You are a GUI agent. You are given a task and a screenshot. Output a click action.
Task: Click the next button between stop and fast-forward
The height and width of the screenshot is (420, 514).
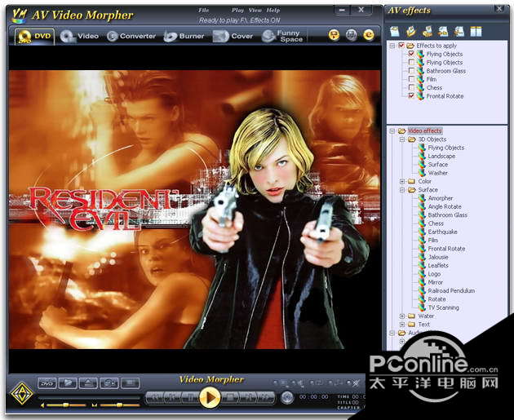[248, 398]
